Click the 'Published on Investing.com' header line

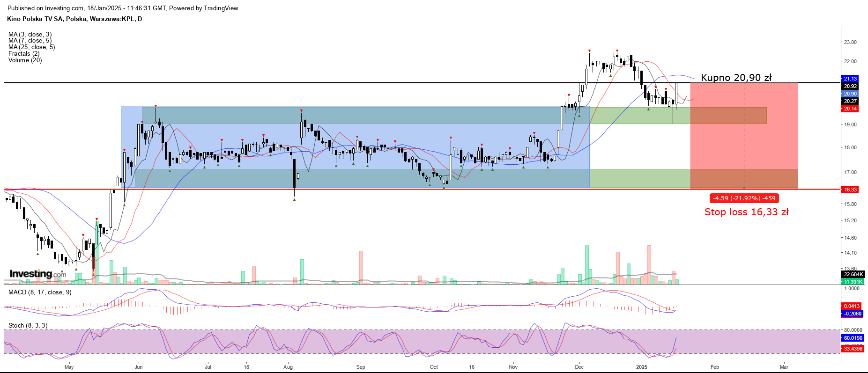tap(124, 8)
